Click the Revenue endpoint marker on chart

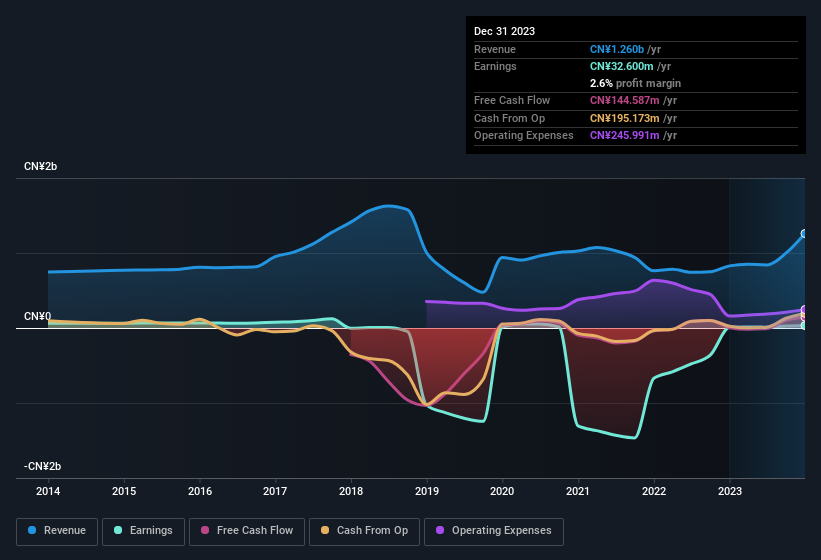(x=804, y=234)
